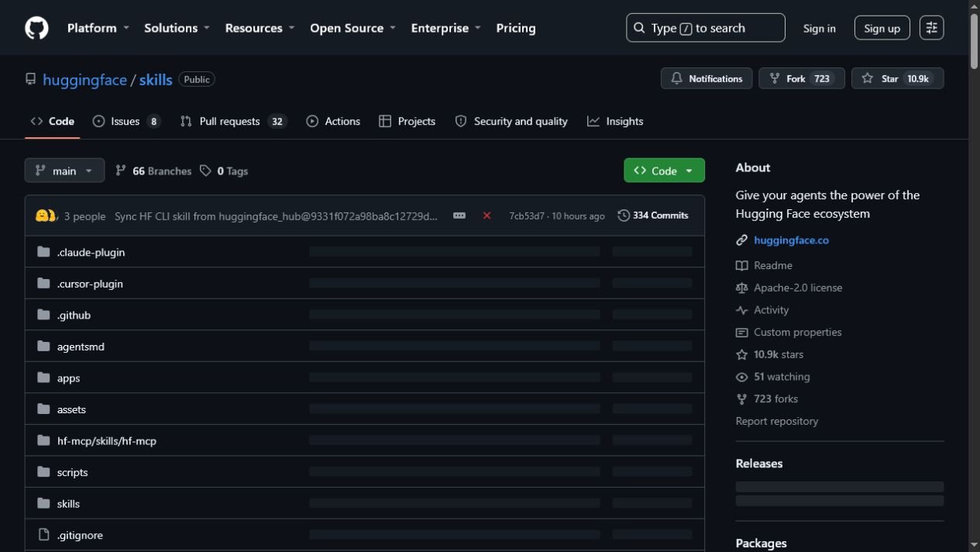The width and height of the screenshot is (980, 552).
Task: Click the Issues circle icon
Action: tap(98, 121)
